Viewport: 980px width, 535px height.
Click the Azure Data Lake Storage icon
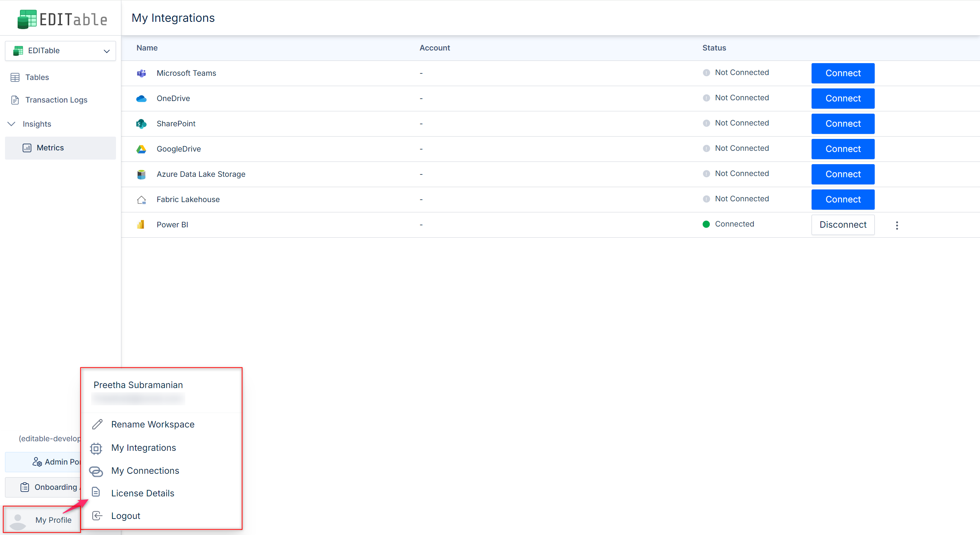141,174
